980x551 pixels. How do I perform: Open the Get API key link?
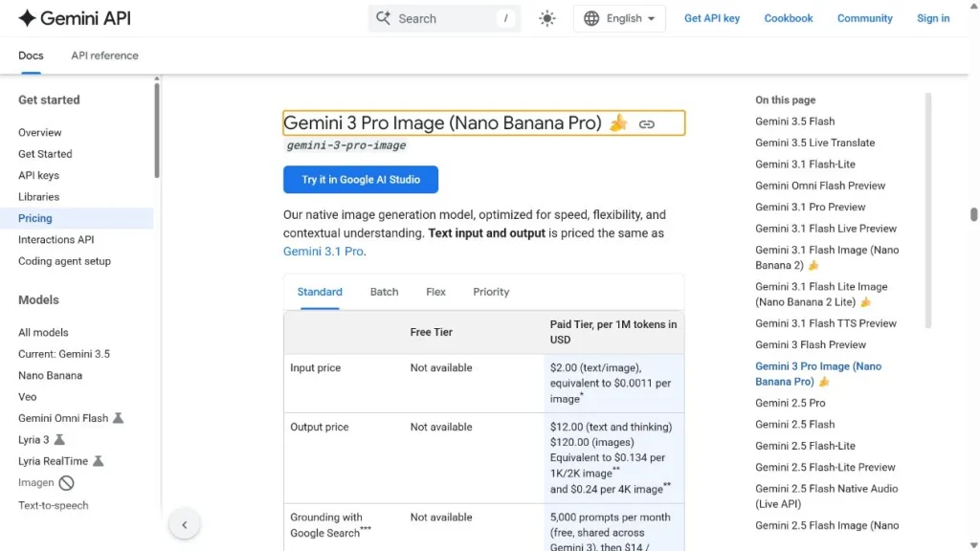pos(712,18)
